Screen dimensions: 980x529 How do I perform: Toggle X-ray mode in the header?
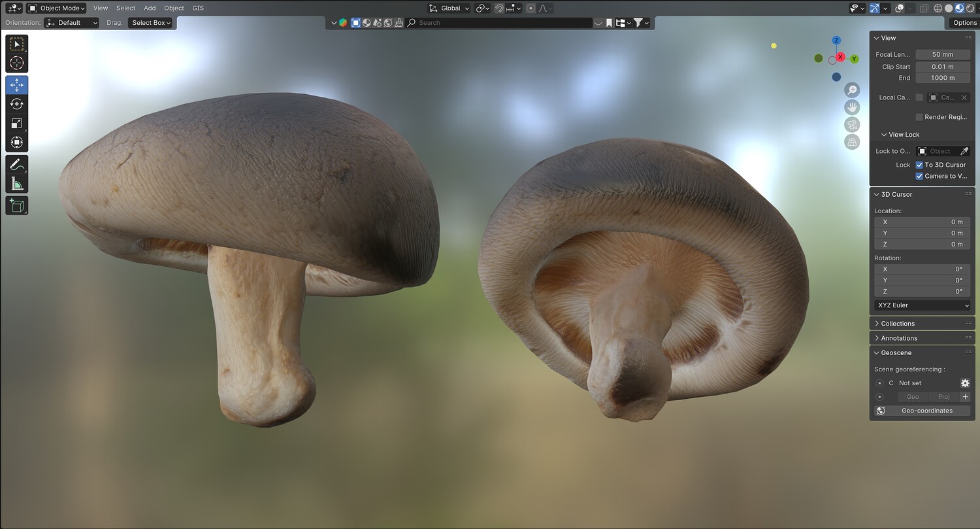924,9
